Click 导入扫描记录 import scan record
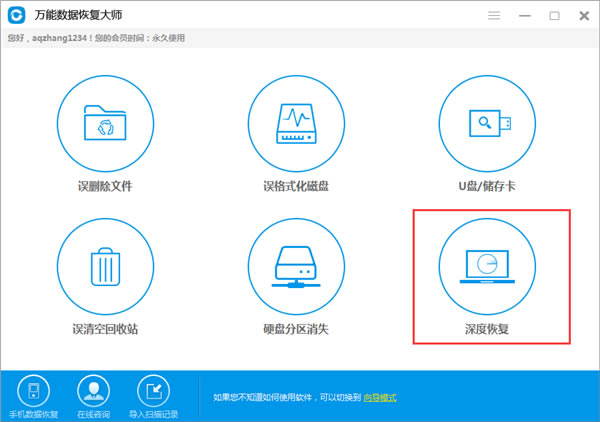 pyautogui.click(x=153, y=391)
